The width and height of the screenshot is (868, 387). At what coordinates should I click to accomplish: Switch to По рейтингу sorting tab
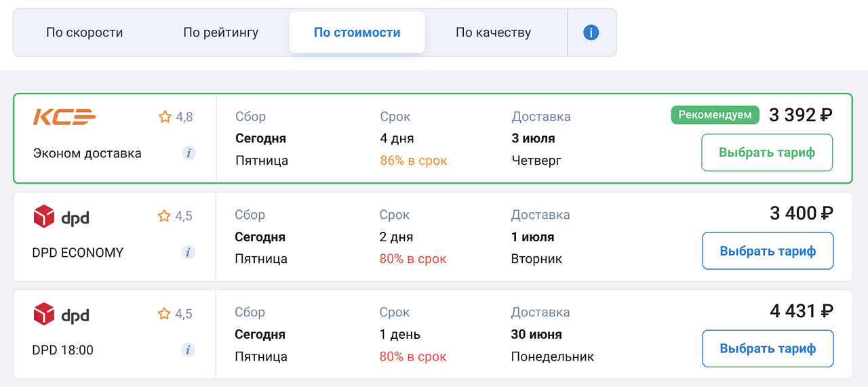(220, 33)
